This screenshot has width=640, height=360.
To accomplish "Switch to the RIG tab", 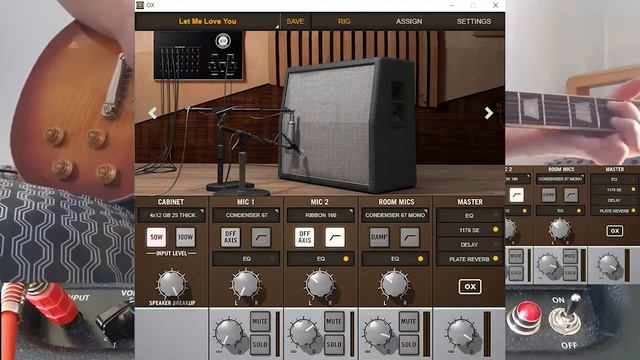I will (344, 21).
